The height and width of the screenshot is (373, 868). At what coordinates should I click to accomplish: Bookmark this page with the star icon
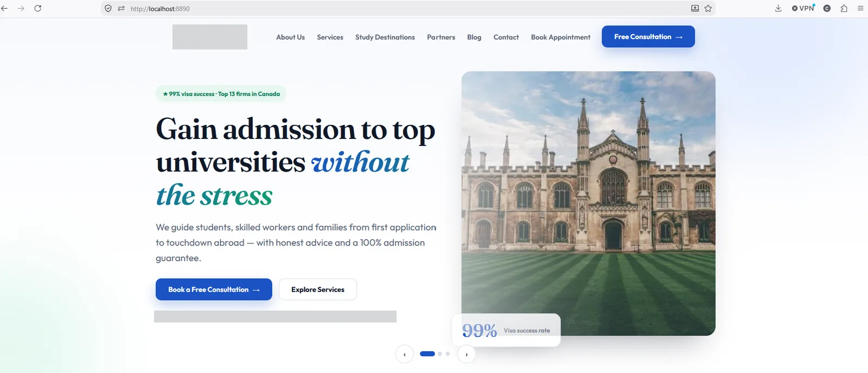pyautogui.click(x=708, y=8)
